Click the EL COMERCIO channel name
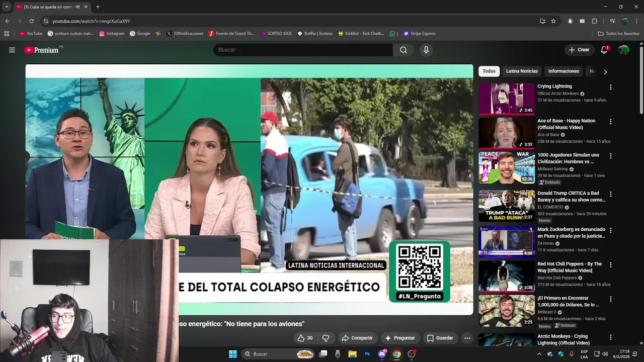 pos(550,207)
